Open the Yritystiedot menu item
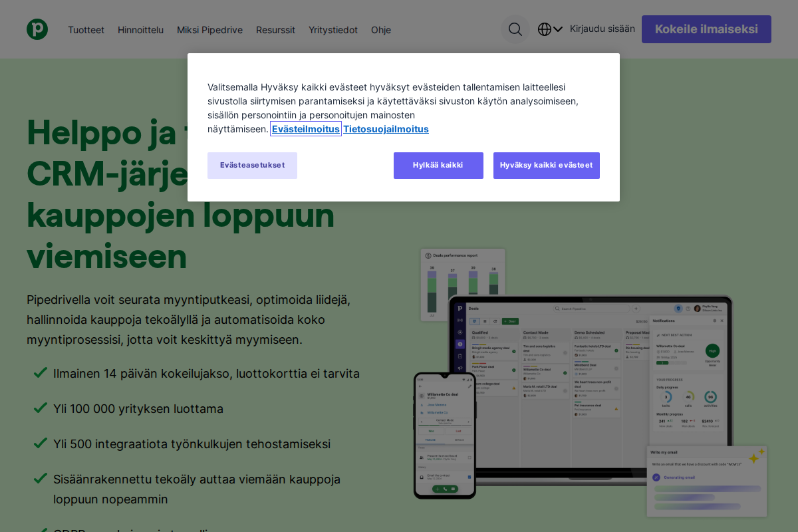This screenshot has height=532, width=798. pos(333,30)
